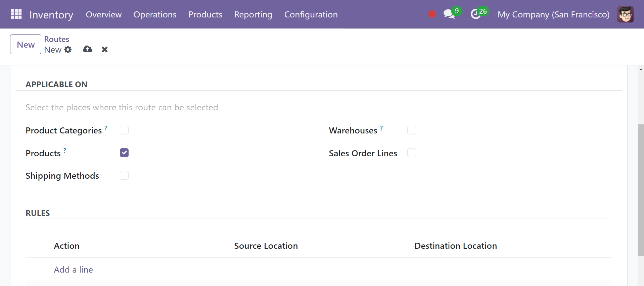Tick the Warehouses checkbox
644x286 pixels.
tap(412, 130)
